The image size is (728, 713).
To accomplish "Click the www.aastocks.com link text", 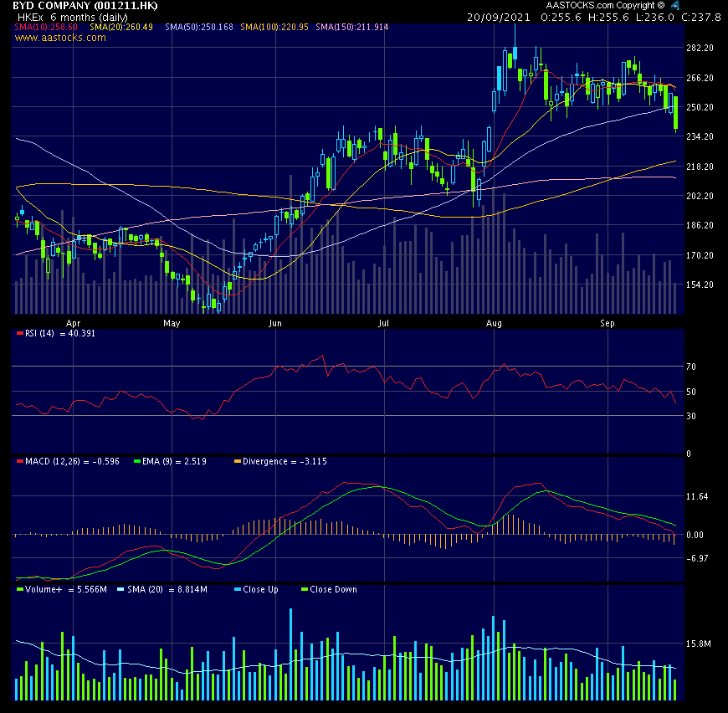I will point(60,38).
